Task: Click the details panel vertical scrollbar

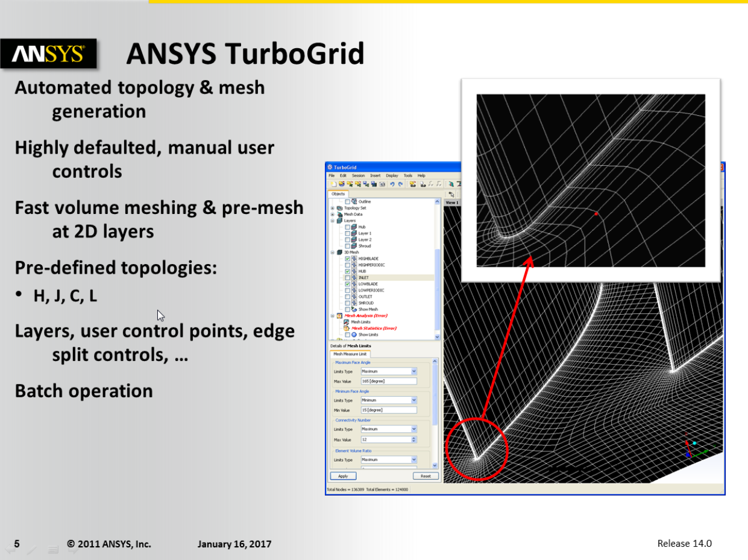Action: [435, 415]
